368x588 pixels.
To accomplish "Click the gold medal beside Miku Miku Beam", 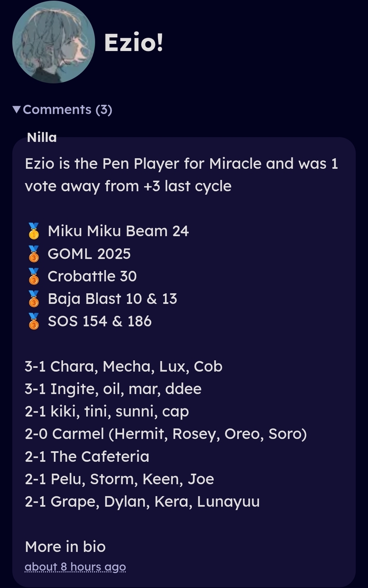I will [x=34, y=231].
